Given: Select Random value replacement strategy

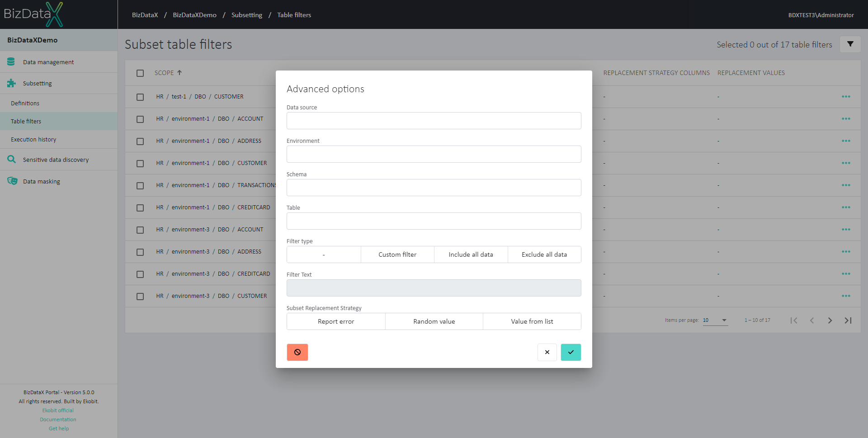Looking at the screenshot, I should pos(434,321).
